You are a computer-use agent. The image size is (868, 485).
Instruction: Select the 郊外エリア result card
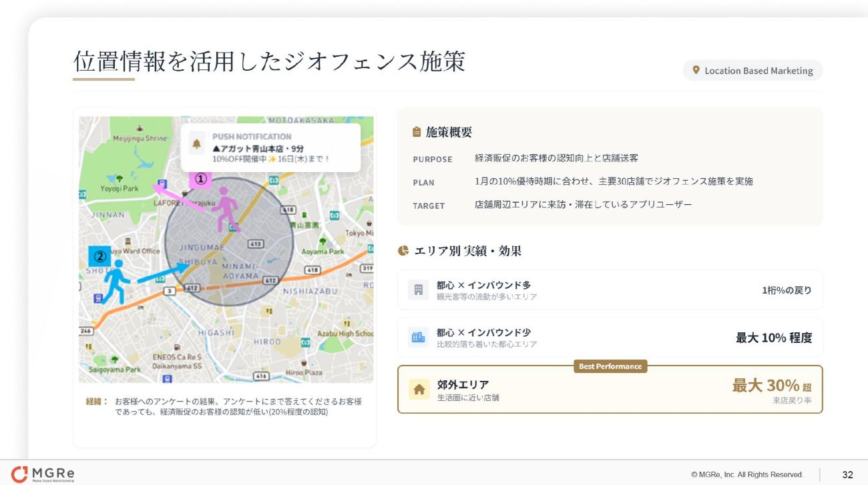(x=610, y=390)
